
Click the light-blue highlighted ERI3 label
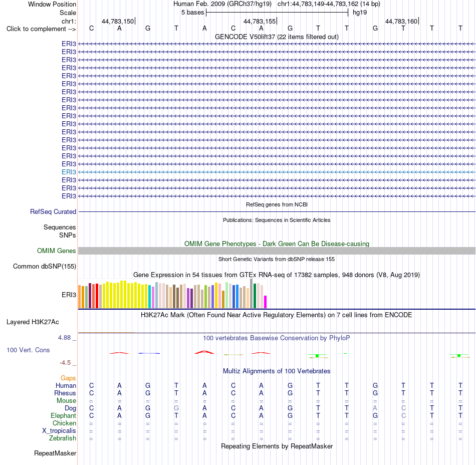(69, 172)
